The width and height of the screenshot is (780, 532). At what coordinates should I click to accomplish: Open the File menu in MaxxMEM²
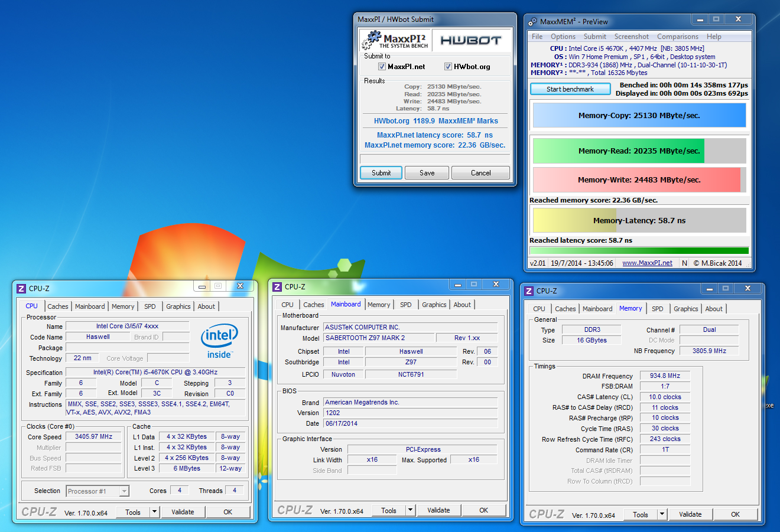click(537, 37)
